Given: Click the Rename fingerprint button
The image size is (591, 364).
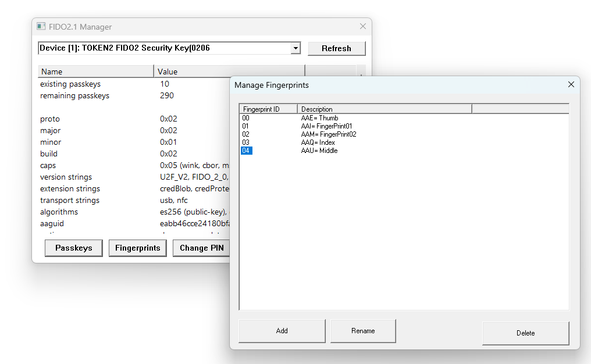Looking at the screenshot, I should 363,330.
